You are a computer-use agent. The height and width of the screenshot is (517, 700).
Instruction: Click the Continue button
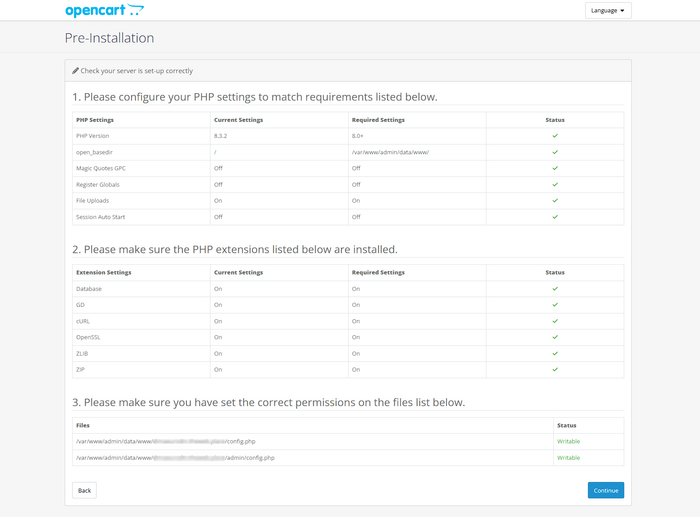pyautogui.click(x=605, y=490)
